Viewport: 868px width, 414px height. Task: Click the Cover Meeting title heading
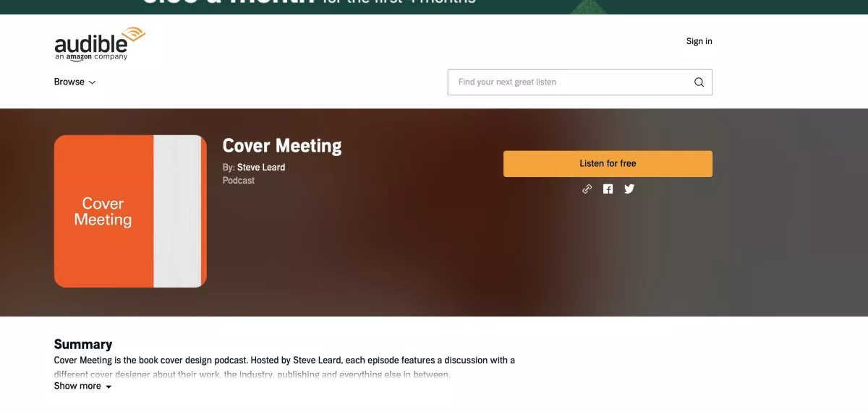282,146
